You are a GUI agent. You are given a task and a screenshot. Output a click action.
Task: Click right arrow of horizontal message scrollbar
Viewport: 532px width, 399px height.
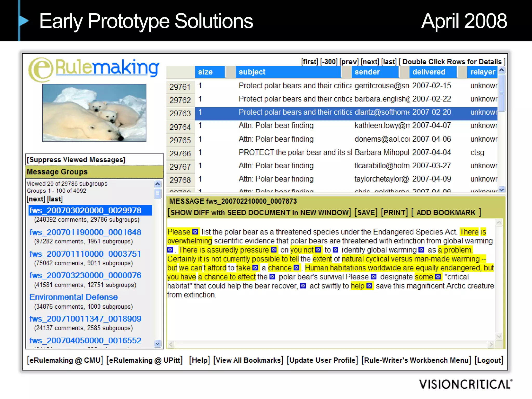pos(491,344)
